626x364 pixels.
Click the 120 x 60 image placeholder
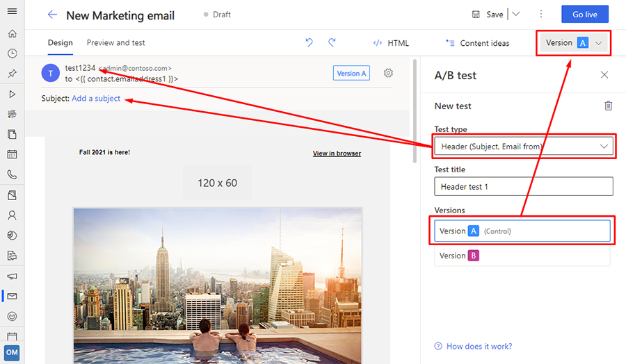217,183
